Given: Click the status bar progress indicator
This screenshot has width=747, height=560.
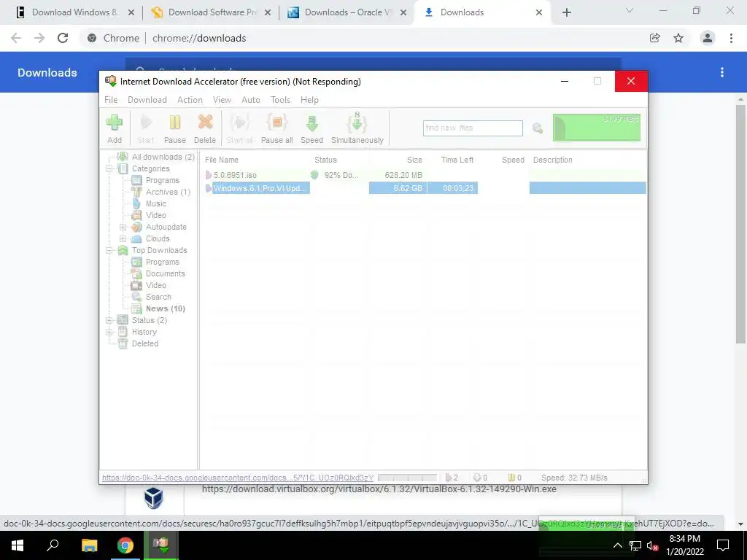Looking at the screenshot, I should [407, 477].
